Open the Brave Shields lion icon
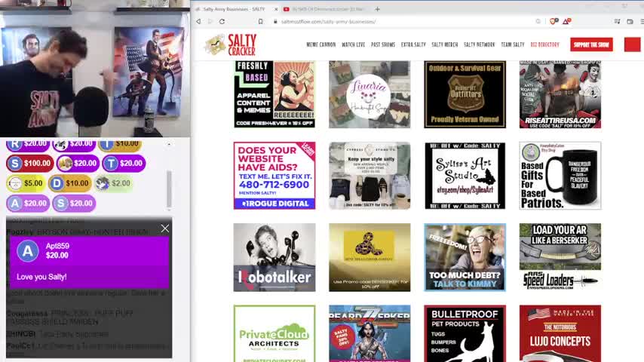 click(554, 21)
